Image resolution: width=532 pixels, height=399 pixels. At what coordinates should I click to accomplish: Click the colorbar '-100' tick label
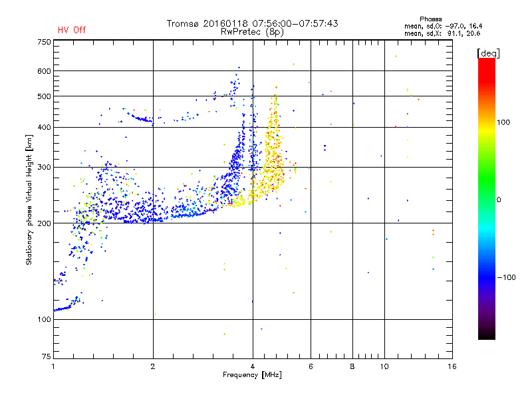pos(506,277)
